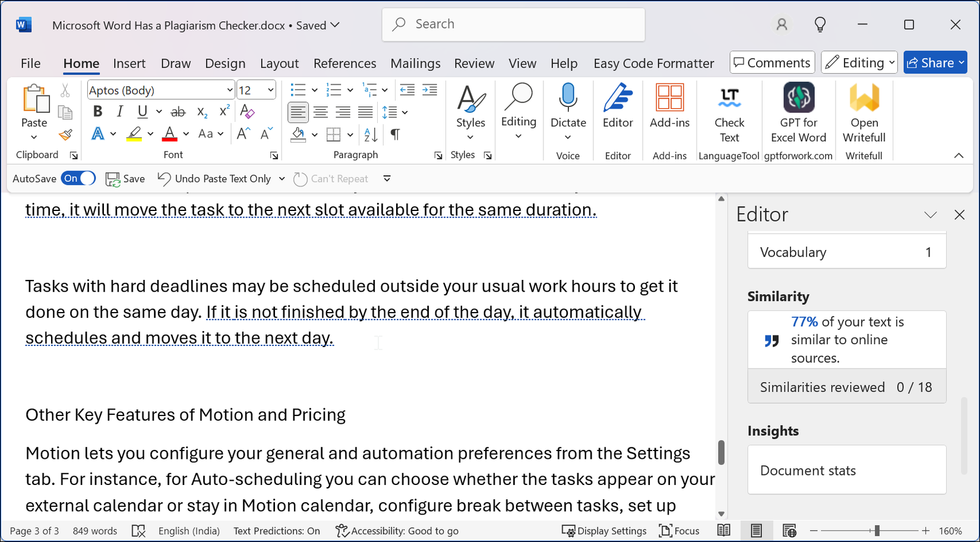
Task: Toggle AutoSave off
Action: point(78,178)
